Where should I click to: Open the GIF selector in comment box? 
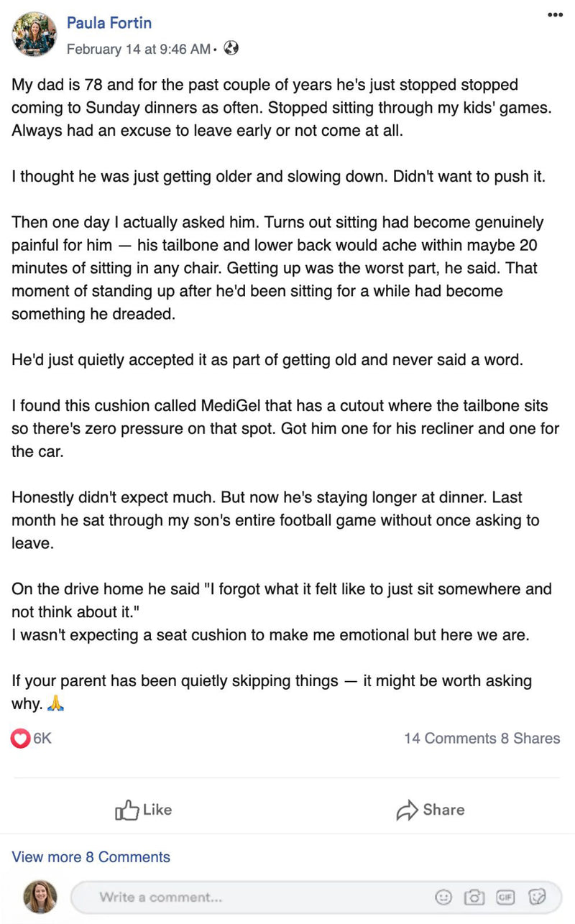(505, 897)
